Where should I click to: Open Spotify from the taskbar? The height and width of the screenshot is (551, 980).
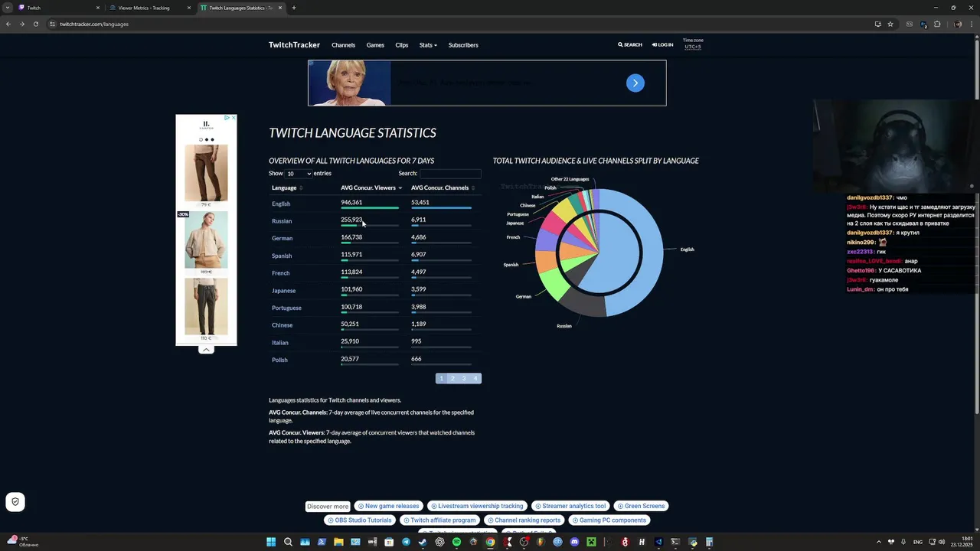point(456,542)
